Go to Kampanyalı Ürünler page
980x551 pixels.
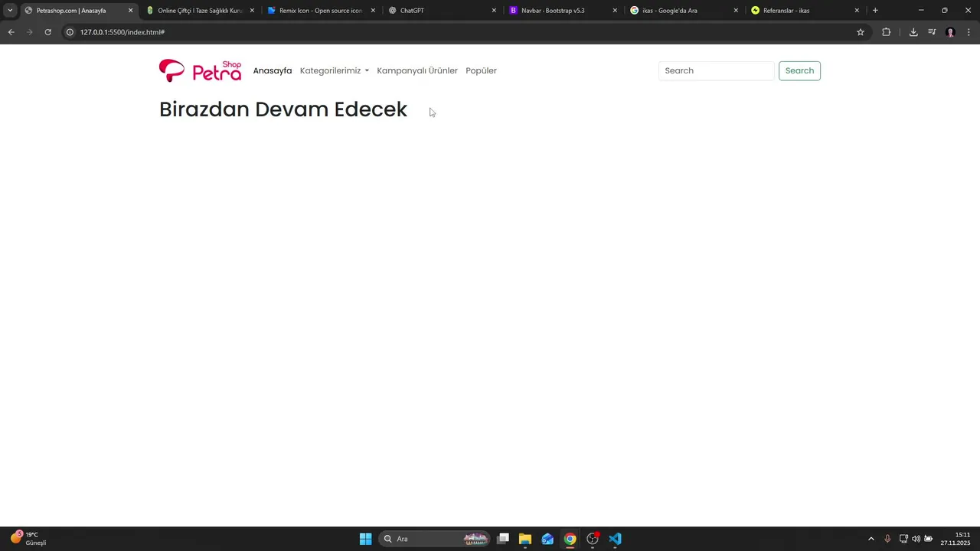tap(417, 70)
